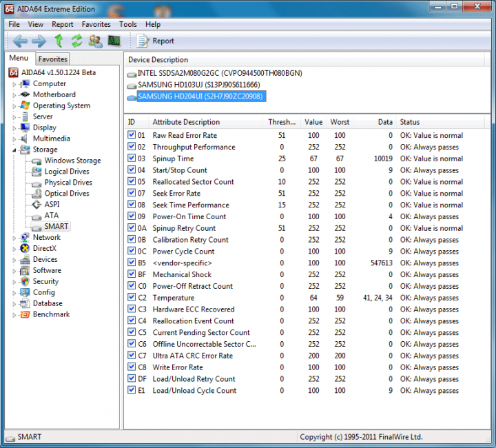The height and width of the screenshot is (448, 496).
Task: Click the INTEL SSDSA2M080G2GC drive icon
Action: coord(132,74)
